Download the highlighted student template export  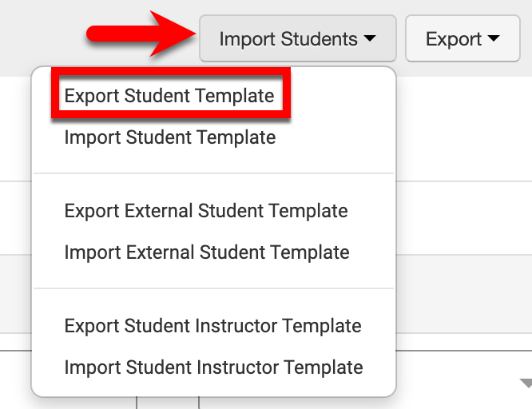pos(169,96)
